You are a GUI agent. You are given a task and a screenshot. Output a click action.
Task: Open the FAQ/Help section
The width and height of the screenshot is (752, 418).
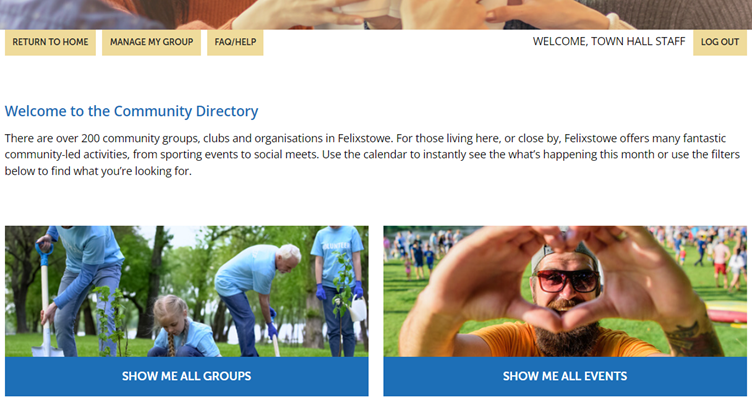pos(235,43)
